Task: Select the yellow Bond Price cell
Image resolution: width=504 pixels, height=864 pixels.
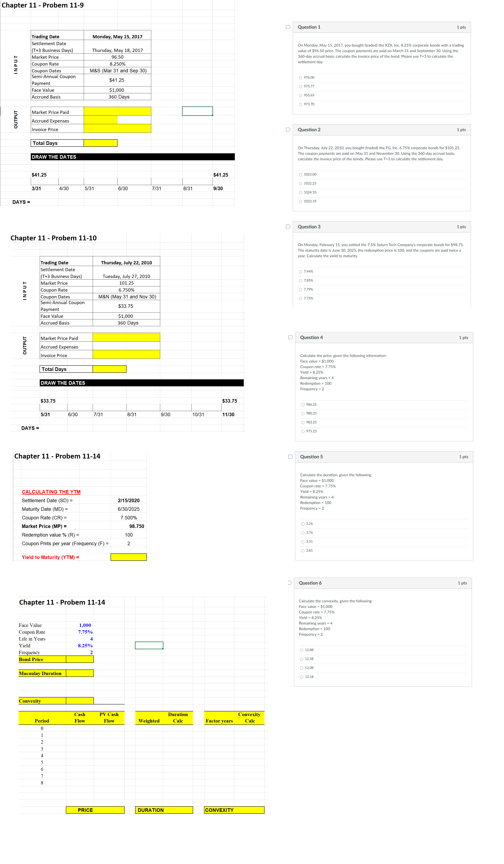Action: tap(79, 659)
